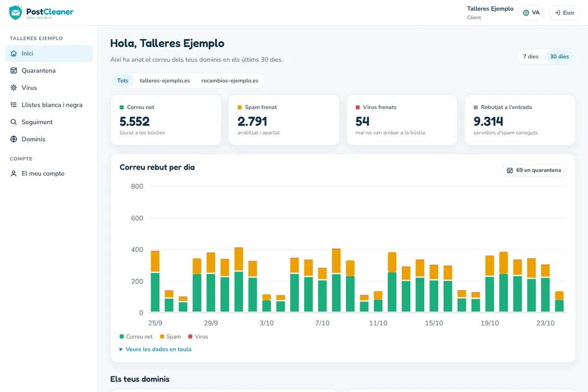588x392 pixels.
Task: Click the Correu rebut per dia heading
Action: coord(157,168)
